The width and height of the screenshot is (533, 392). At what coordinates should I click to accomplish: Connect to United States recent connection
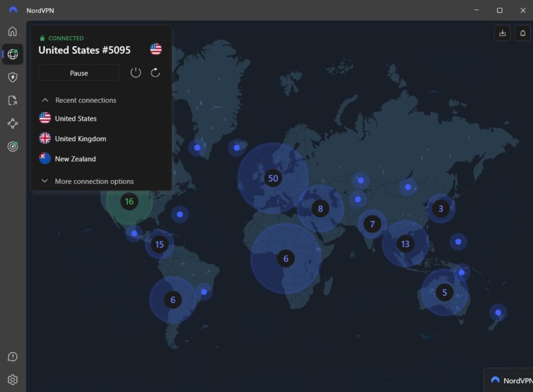coord(68,118)
